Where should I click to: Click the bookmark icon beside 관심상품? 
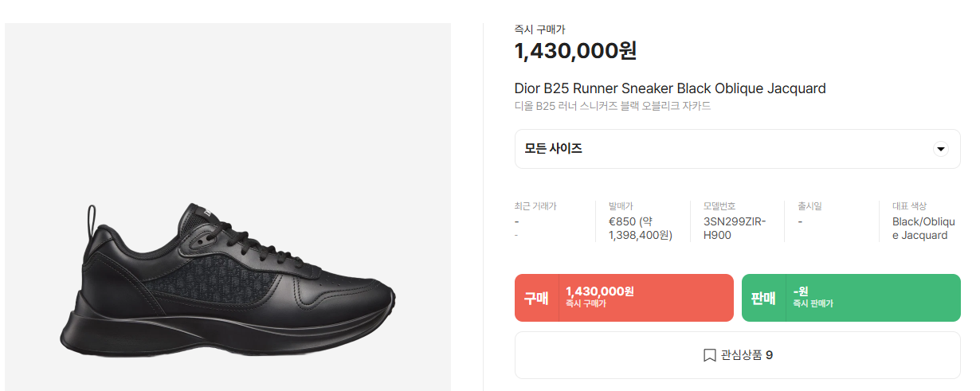(x=709, y=355)
